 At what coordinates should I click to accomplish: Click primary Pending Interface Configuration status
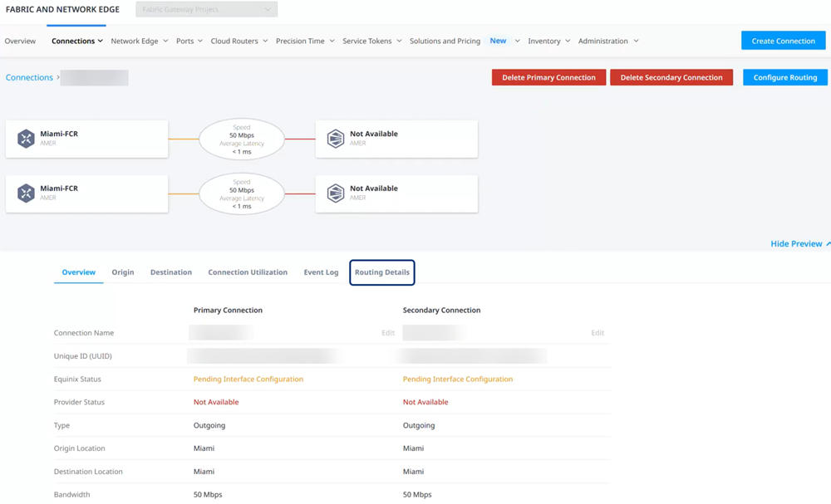[248, 379]
